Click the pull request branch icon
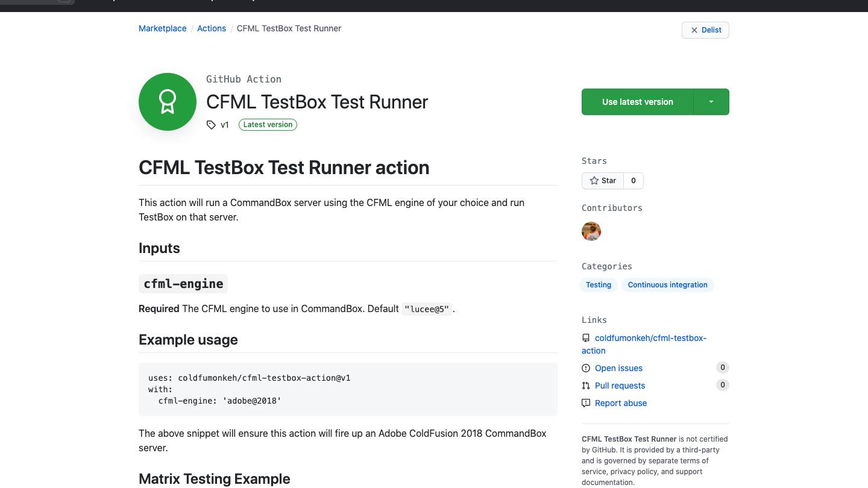 click(585, 385)
